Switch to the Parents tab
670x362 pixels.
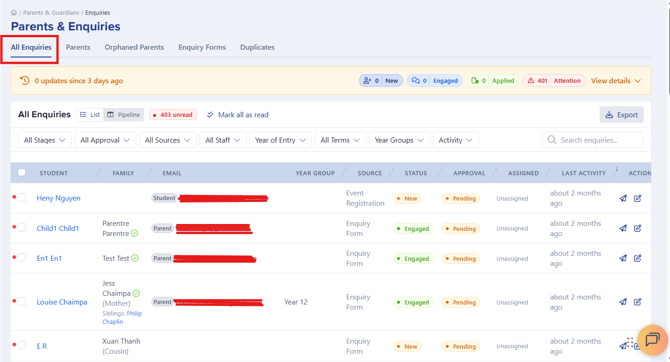point(78,47)
